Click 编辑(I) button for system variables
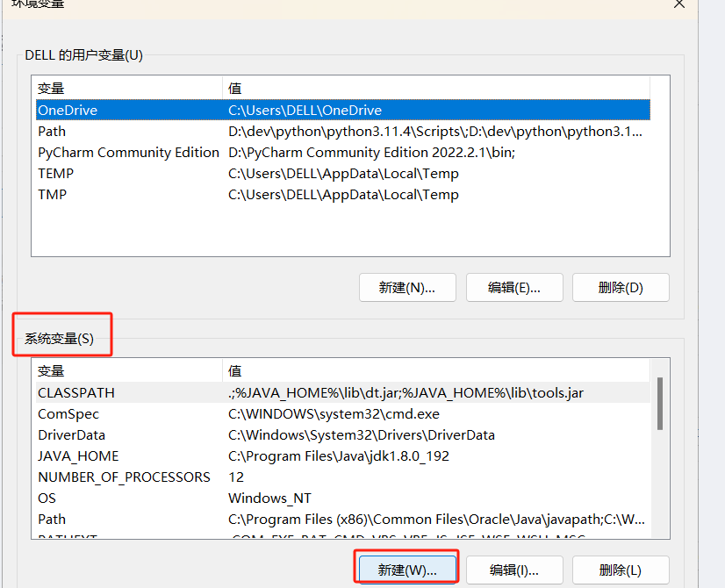725x588 pixels. click(513, 570)
